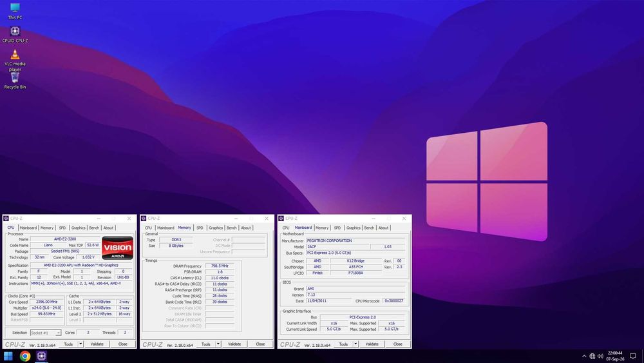Click LPCIO model F71808A field
The height and width of the screenshot is (363, 644).
355,273
